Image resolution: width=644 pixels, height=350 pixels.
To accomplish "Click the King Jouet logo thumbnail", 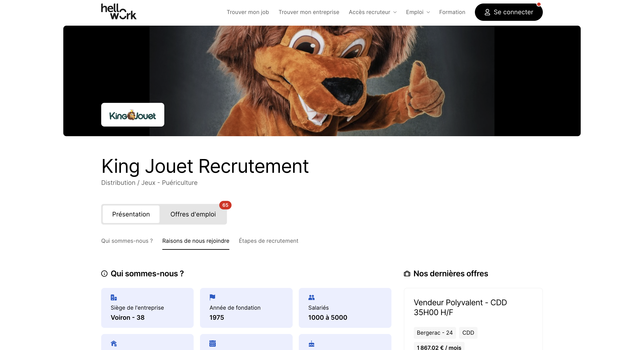I will tap(133, 115).
